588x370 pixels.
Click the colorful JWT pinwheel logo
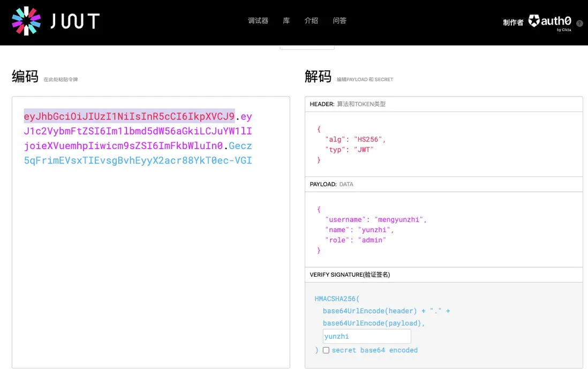[x=26, y=21]
